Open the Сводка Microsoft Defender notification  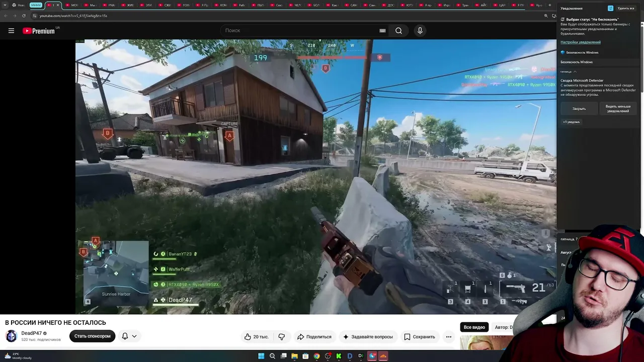pyautogui.click(x=598, y=87)
